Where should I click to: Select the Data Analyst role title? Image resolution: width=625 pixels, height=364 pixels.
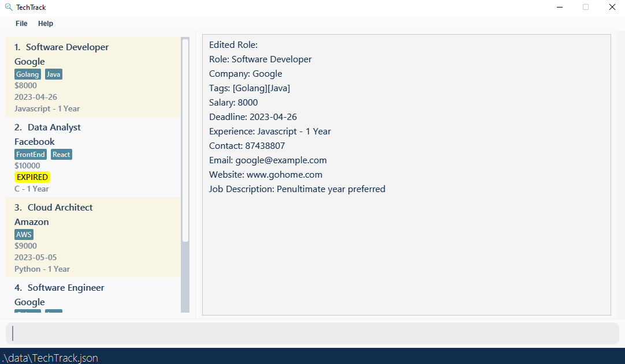(54, 127)
